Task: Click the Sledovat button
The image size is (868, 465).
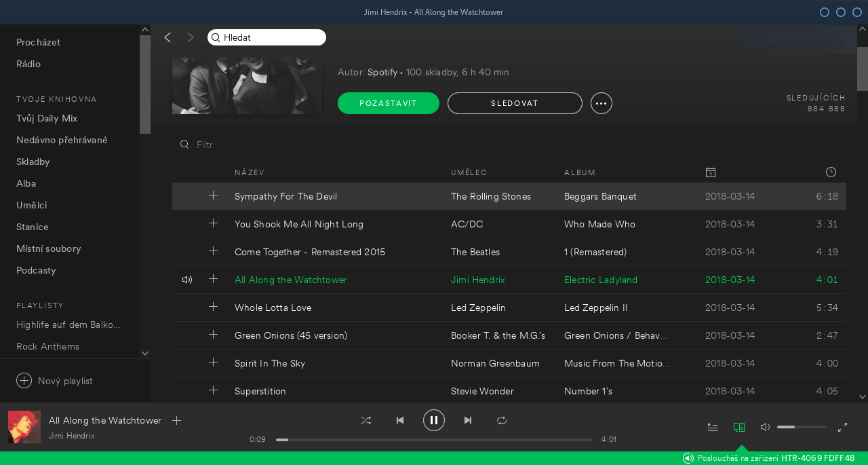Action: pos(515,103)
